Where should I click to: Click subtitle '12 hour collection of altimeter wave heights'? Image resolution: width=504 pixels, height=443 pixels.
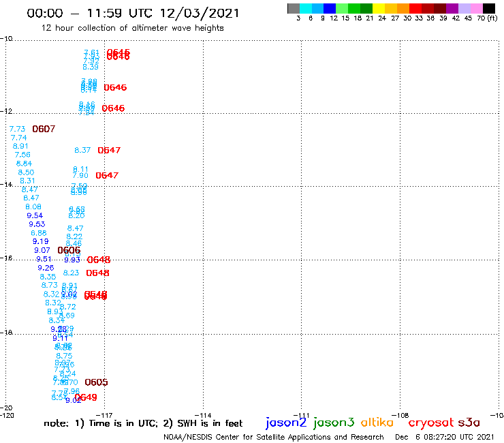(132, 28)
